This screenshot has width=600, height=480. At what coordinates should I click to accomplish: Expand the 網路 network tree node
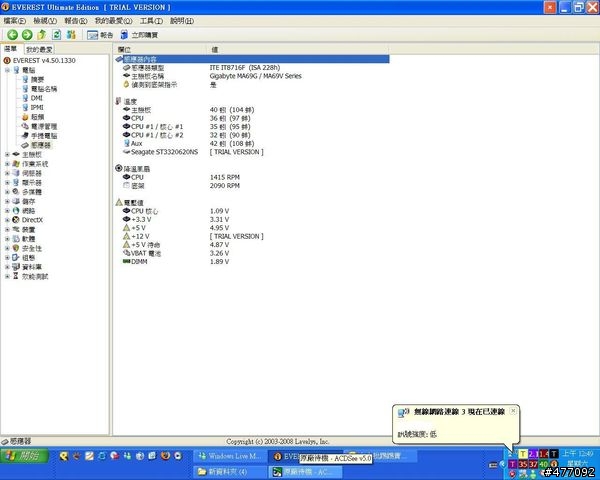point(7,211)
